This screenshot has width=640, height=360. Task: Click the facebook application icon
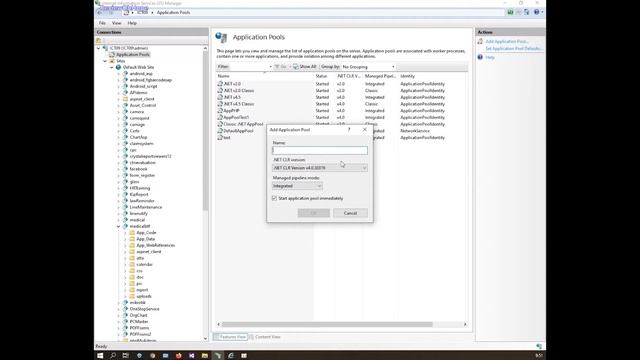pos(125,169)
